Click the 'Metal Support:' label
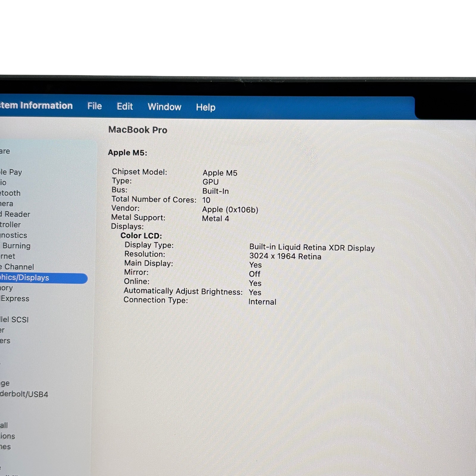This screenshot has width=476, height=476. point(138,218)
